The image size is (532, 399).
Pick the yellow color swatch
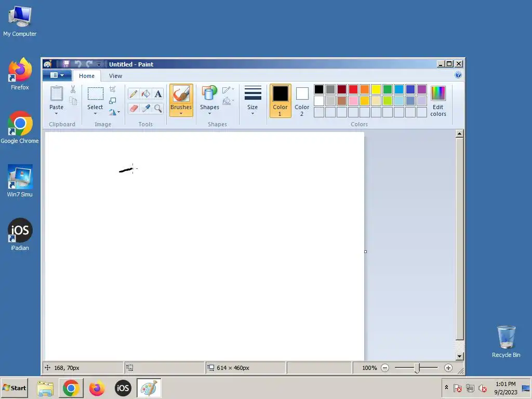[x=376, y=89]
